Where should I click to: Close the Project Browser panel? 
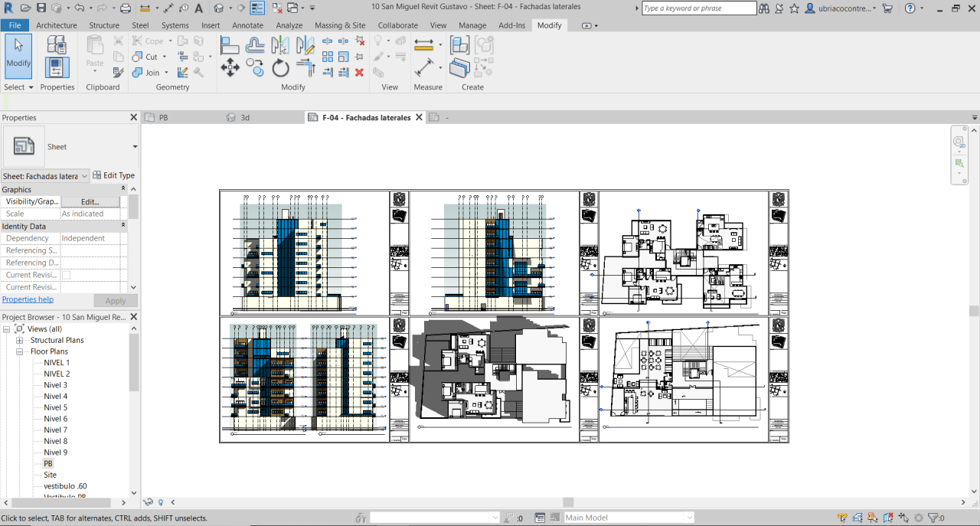pyautogui.click(x=133, y=317)
